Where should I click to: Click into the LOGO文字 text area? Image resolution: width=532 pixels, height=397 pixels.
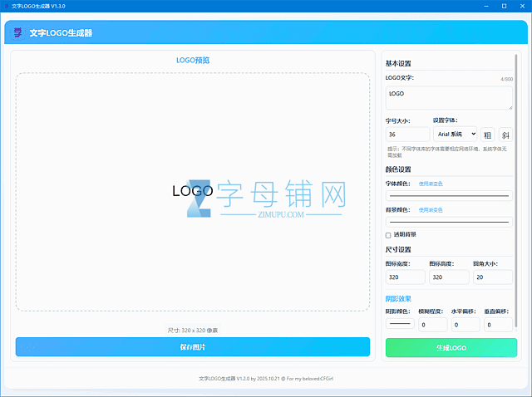449,98
